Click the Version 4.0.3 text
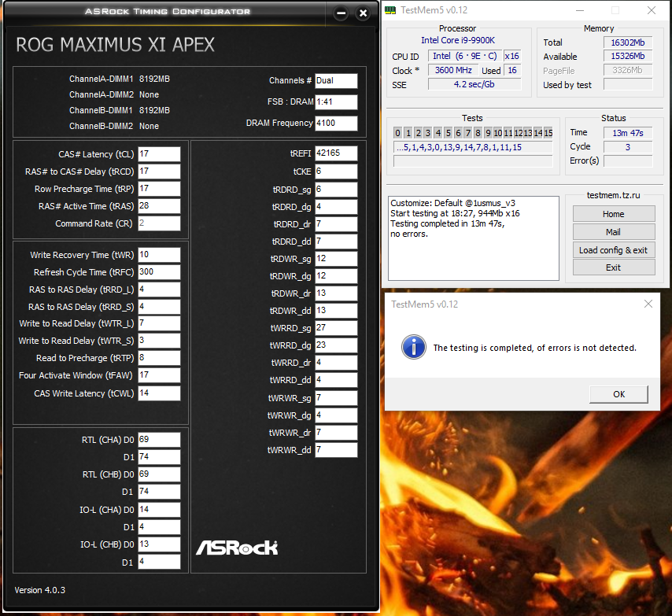Image resolution: width=672 pixels, height=616 pixels. [40, 590]
